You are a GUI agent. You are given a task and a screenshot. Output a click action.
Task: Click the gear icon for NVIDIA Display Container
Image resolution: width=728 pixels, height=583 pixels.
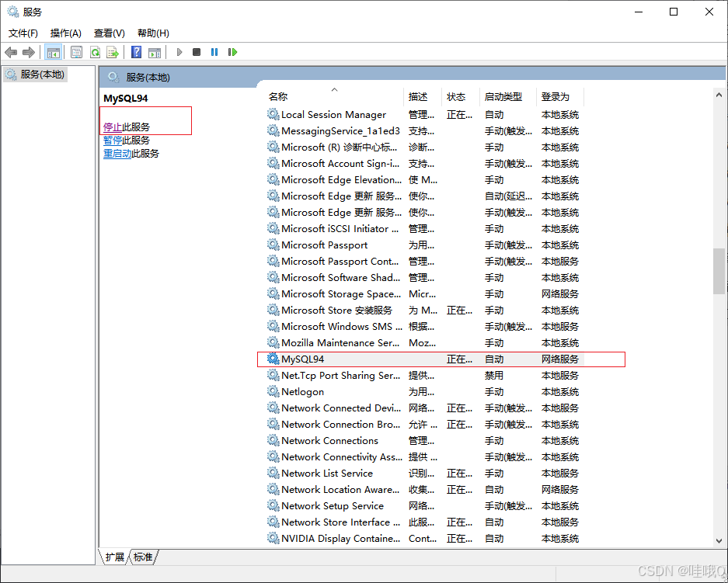pos(273,538)
